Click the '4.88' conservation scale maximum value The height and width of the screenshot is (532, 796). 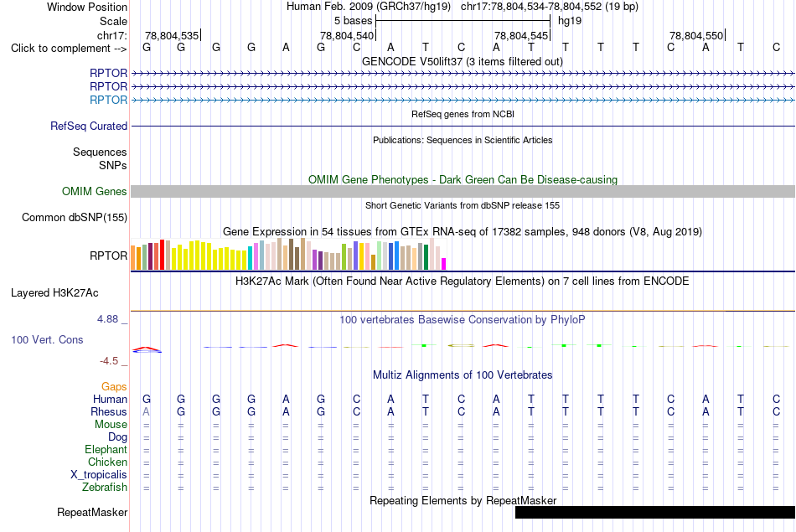(x=107, y=319)
